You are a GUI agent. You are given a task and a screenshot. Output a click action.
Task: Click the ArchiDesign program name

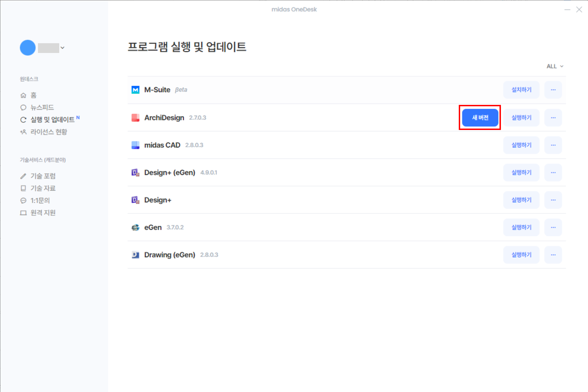[164, 118]
